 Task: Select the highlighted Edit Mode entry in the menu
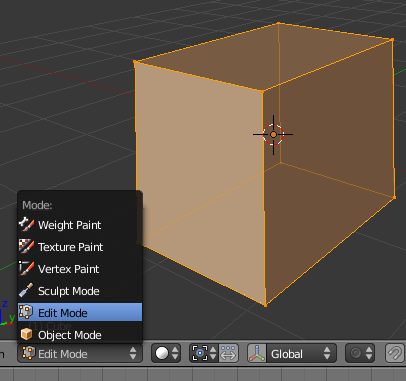[x=80, y=313]
